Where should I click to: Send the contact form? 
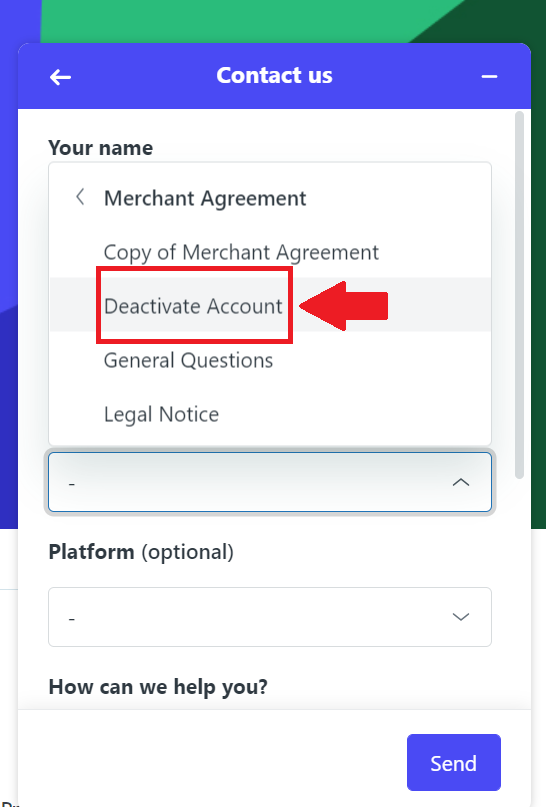[453, 762]
